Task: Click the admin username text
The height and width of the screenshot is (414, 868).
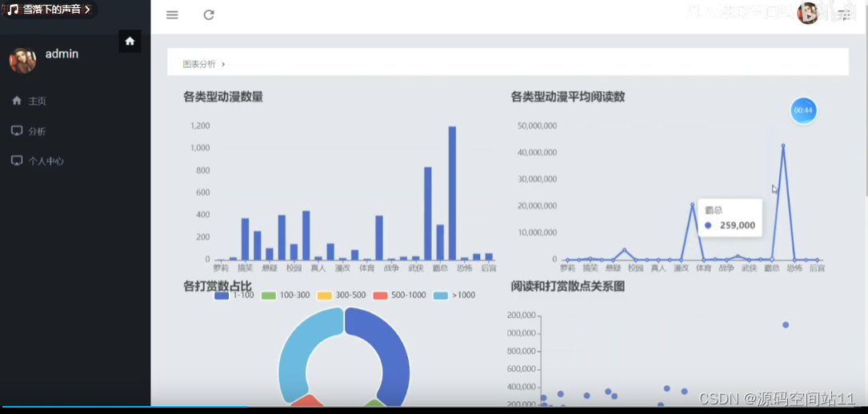Action: tap(62, 54)
